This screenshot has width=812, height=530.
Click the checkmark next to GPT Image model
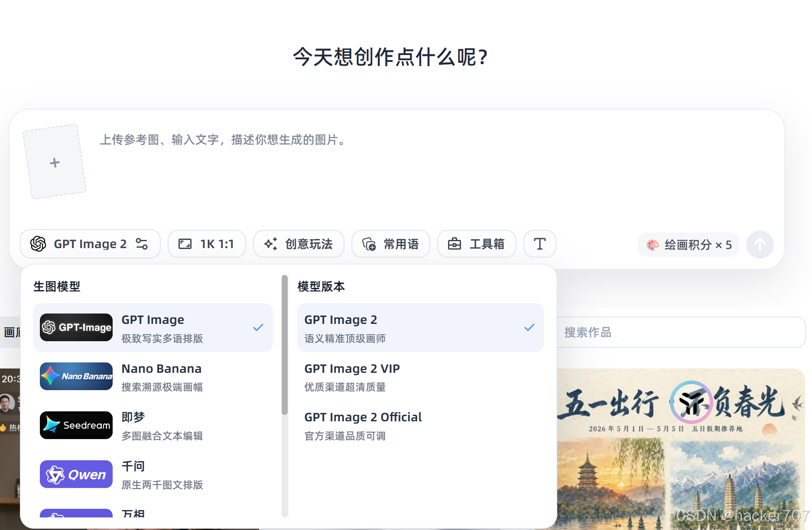pyautogui.click(x=258, y=327)
